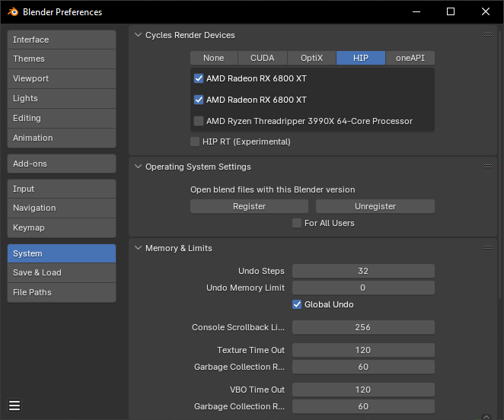
Task: Click the 'Undo Steps' label
Action: (261, 271)
